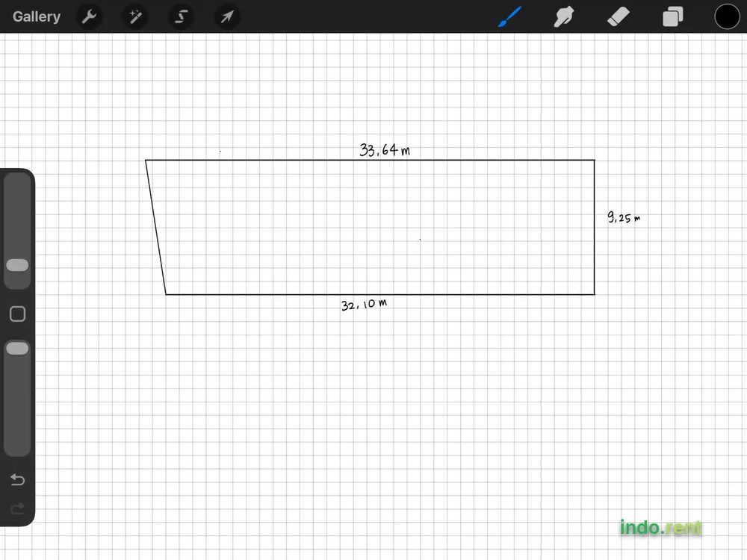
Task: Select the Selection S-shaped tool
Action: (181, 16)
